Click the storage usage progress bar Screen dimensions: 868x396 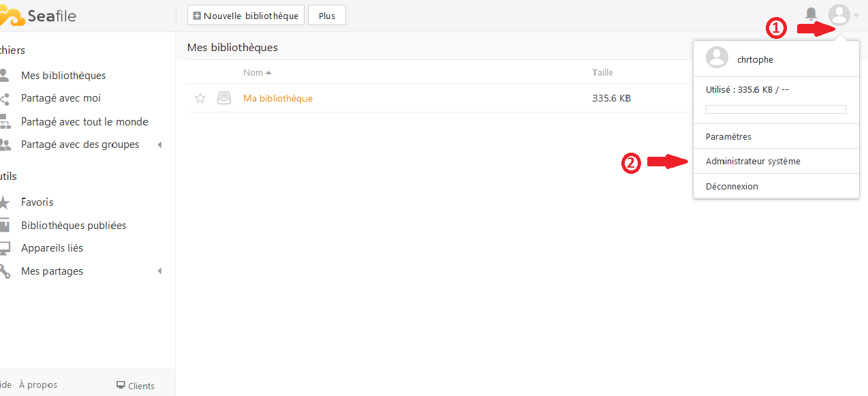[x=775, y=110]
